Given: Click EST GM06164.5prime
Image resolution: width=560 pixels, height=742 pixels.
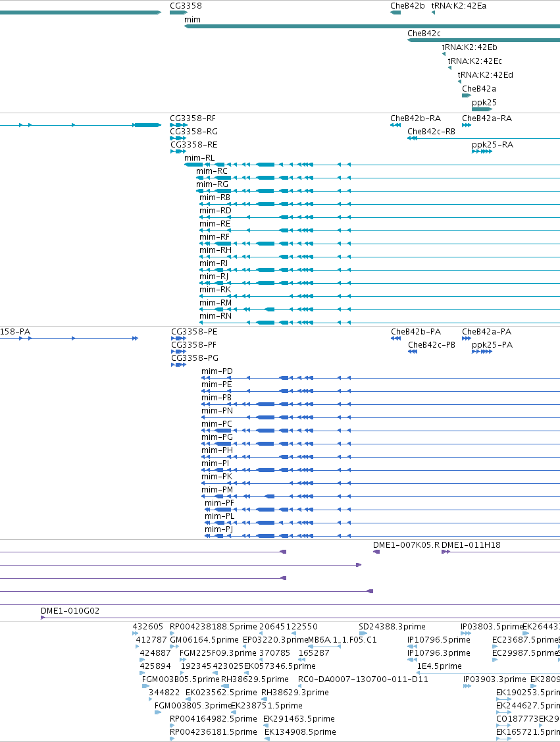Looking at the screenshot, I should click(x=204, y=640).
